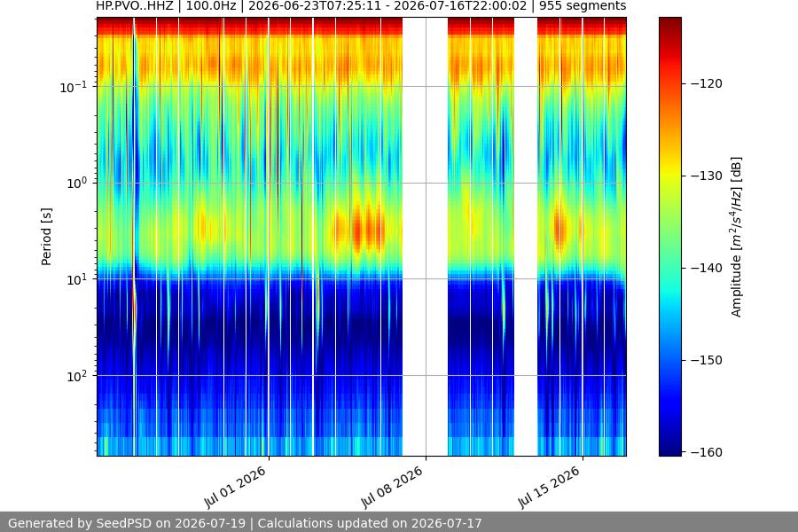Viewport: 798px width, 532px height.
Task: Click the 10⁰ period tick label
Action: tap(77, 184)
